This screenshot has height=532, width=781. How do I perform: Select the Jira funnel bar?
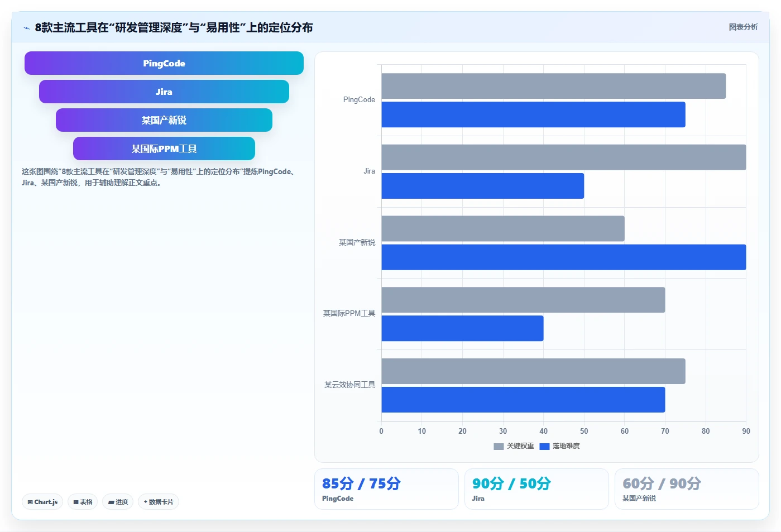[x=164, y=92]
